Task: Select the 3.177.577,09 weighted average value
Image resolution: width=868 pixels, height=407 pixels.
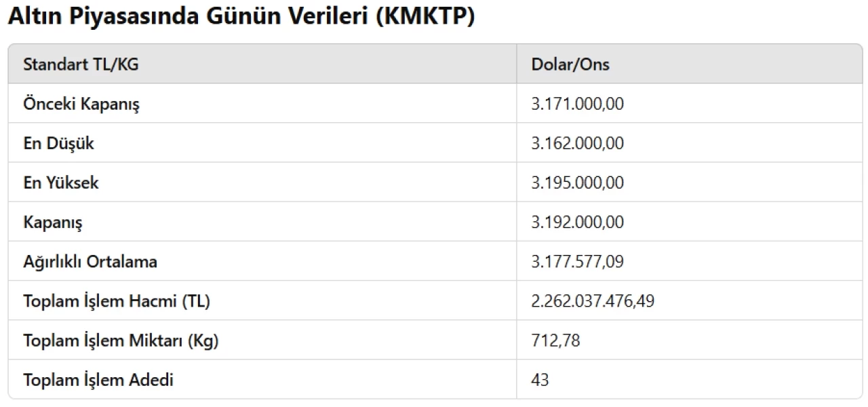Action: coord(577,261)
